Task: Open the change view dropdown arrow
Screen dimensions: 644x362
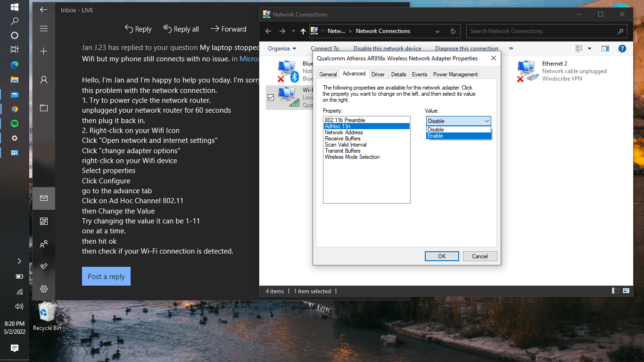Action: (589, 49)
